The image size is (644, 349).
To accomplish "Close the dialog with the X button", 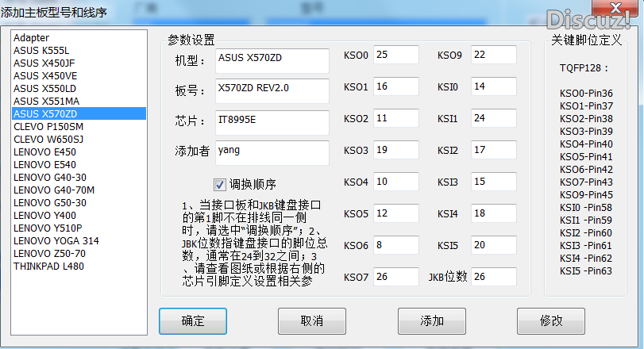I will tap(615, 8).
